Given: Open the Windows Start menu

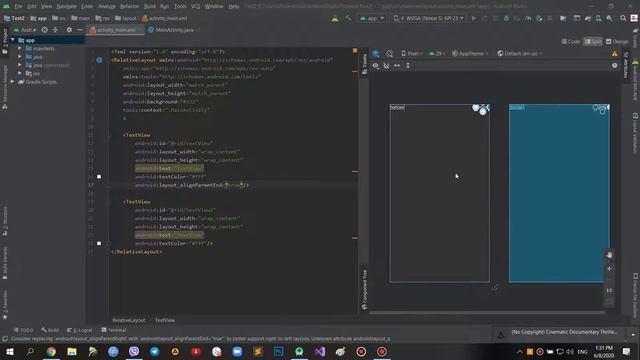Looking at the screenshot, I should tap(10, 351).
